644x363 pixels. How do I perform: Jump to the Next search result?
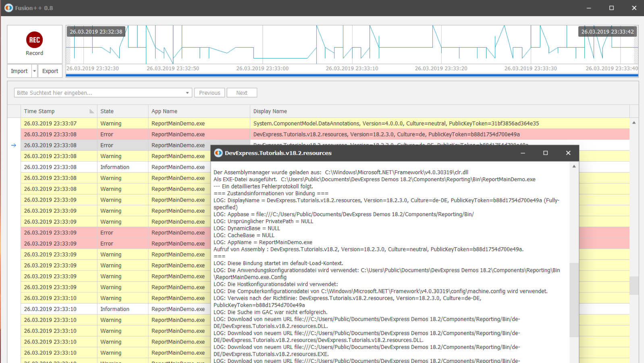coord(242,93)
